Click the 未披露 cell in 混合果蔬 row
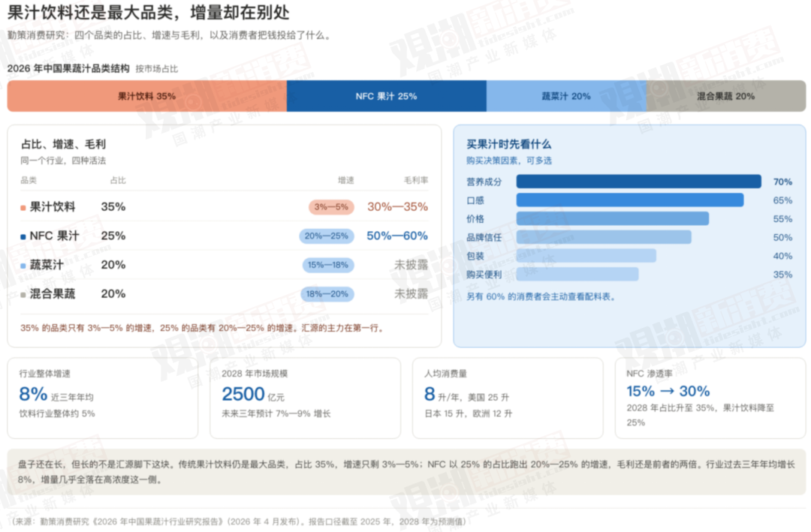Image resolution: width=811 pixels, height=532 pixels. click(412, 293)
